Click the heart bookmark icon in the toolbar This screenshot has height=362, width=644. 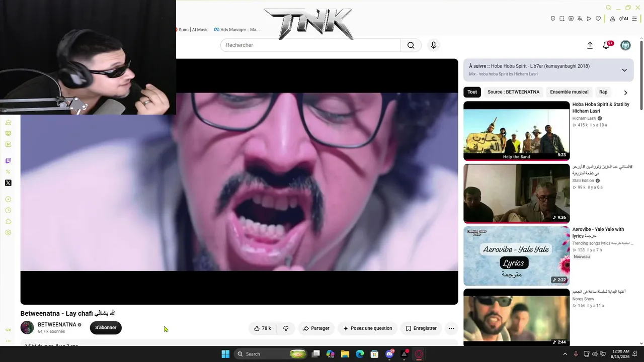tap(598, 19)
